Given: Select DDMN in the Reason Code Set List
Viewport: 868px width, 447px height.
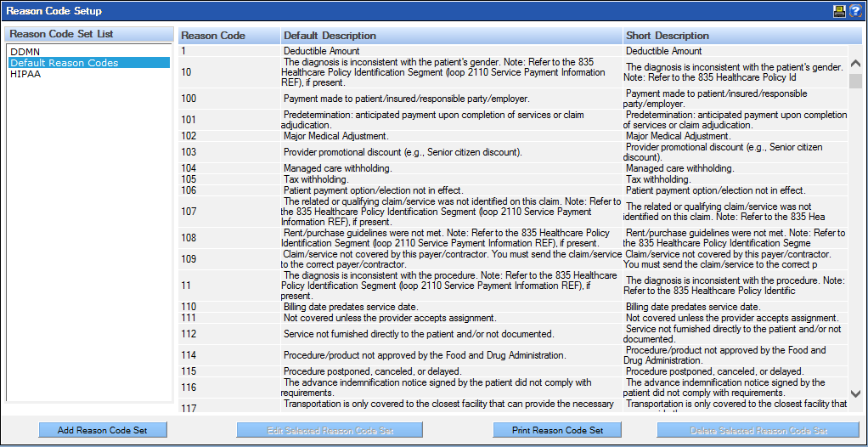Looking at the screenshot, I should [x=89, y=52].
